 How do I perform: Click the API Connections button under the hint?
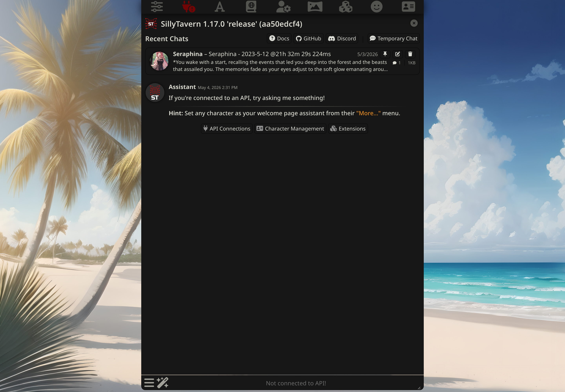(227, 129)
